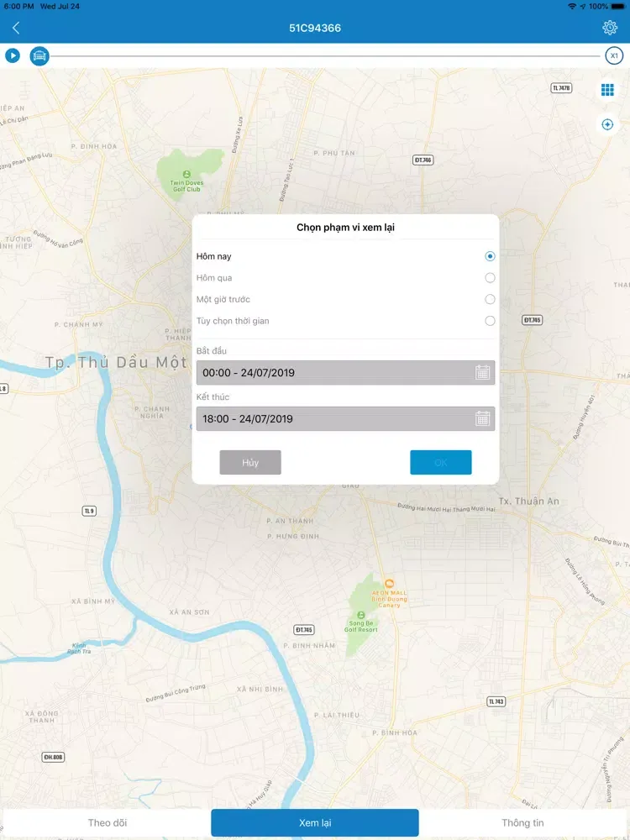The height and width of the screenshot is (840, 630).
Task: Confirm with the blue OK button
Action: (440, 463)
